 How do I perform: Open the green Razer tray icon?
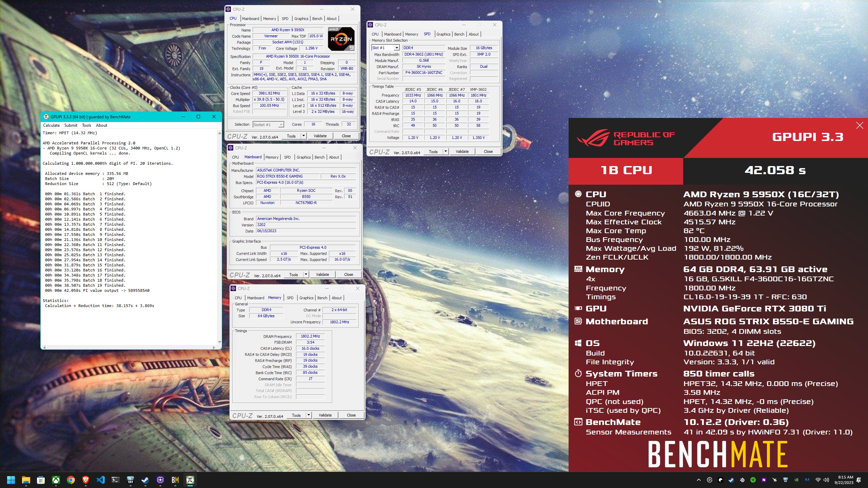(x=753, y=480)
